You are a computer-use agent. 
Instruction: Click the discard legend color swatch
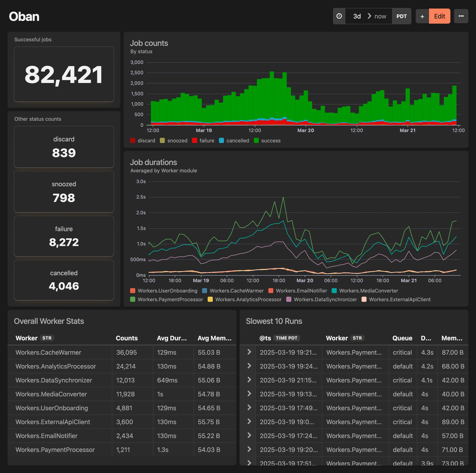coord(133,140)
